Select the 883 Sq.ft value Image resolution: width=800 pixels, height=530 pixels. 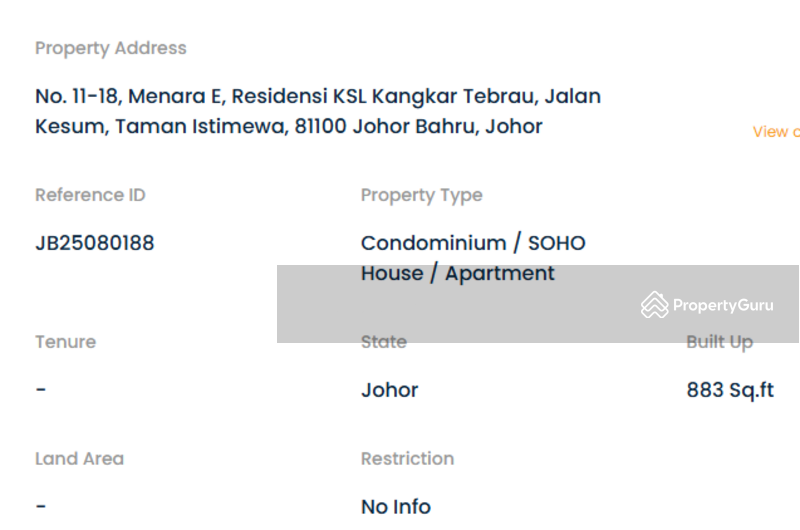pyautogui.click(x=730, y=390)
